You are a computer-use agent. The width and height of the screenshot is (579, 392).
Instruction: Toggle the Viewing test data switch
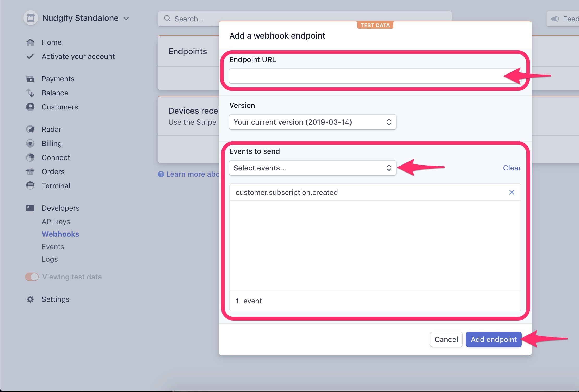pyautogui.click(x=32, y=277)
